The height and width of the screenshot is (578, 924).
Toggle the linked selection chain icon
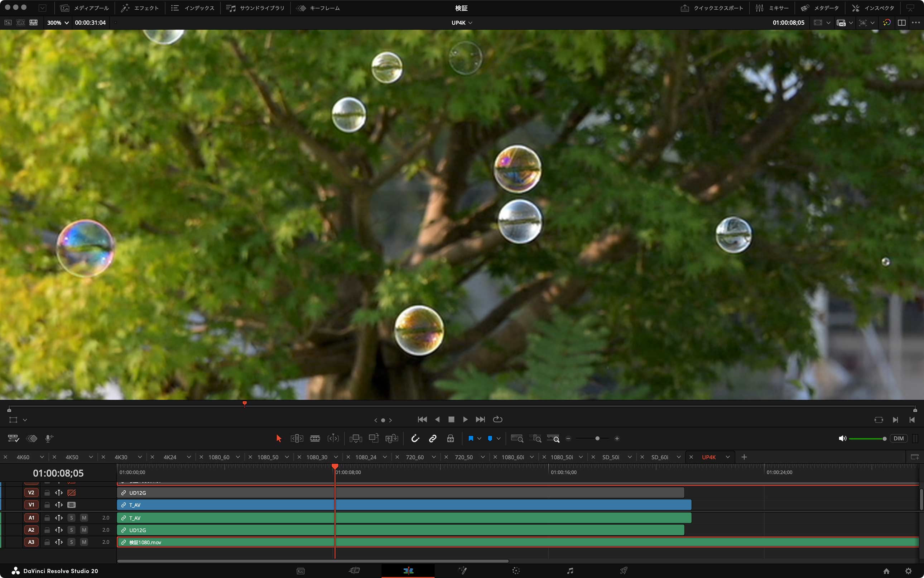coord(432,439)
